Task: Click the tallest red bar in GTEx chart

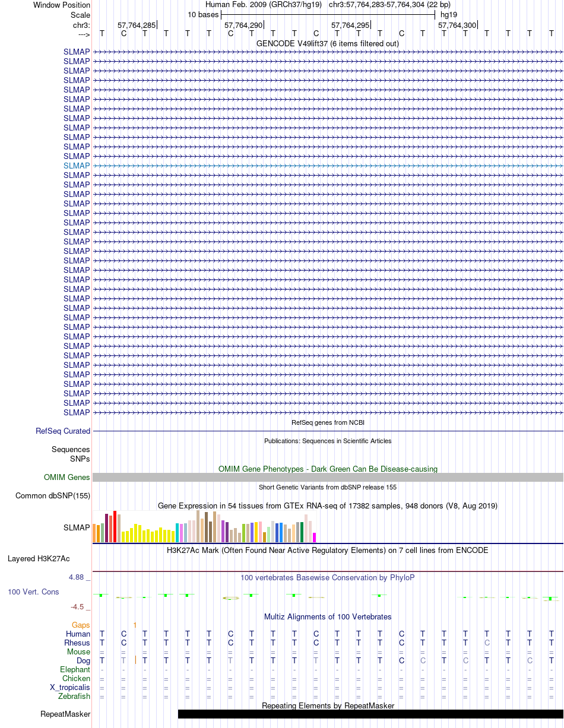Action: 115,526
